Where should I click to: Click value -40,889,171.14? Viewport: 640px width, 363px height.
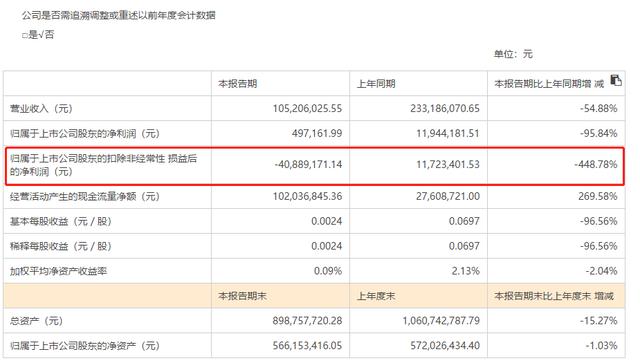[308, 165]
